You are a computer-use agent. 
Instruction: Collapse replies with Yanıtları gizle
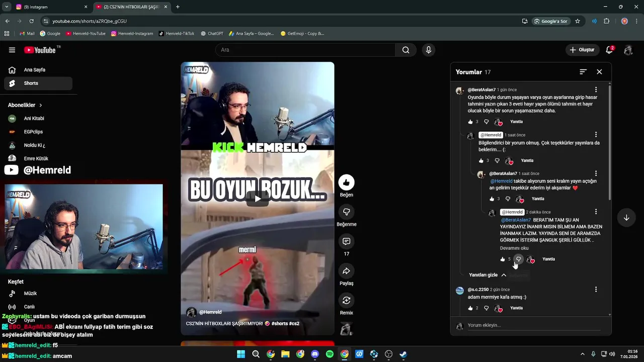click(x=488, y=275)
